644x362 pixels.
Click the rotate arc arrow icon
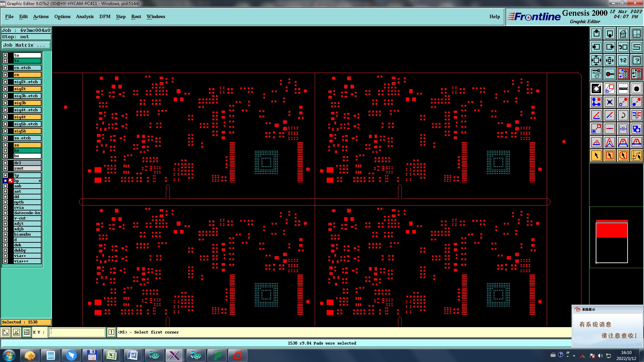(x=623, y=115)
